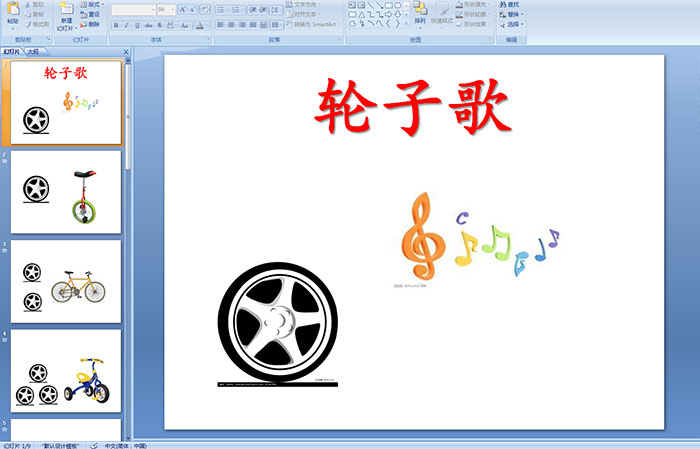Click the Increase Indent icon

263,9
